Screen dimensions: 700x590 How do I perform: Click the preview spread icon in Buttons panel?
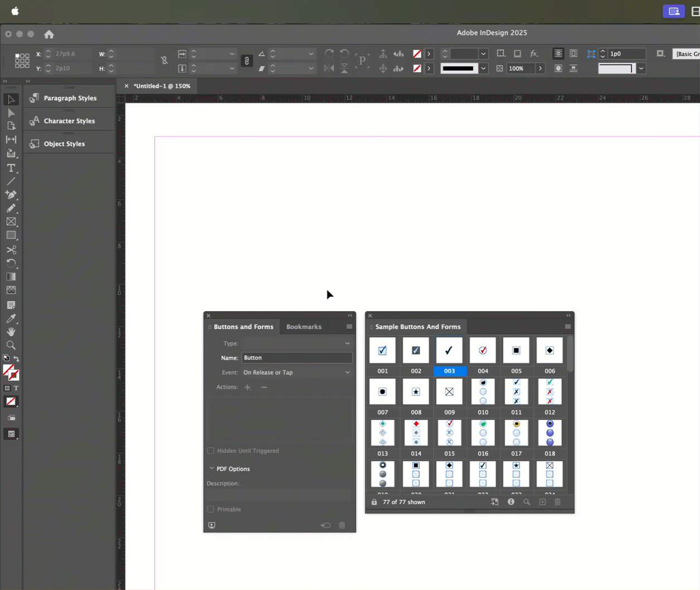pyautogui.click(x=212, y=525)
